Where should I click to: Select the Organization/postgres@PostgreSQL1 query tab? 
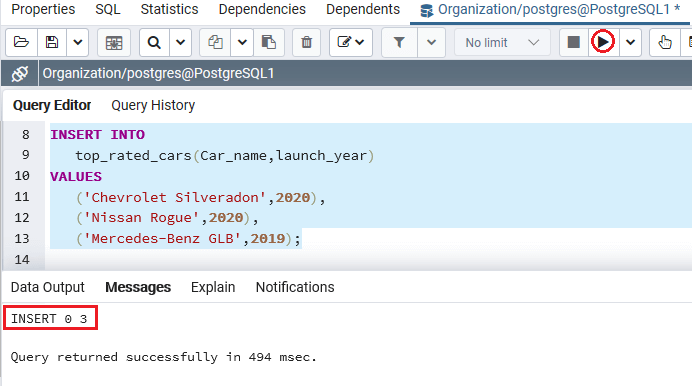pos(550,10)
